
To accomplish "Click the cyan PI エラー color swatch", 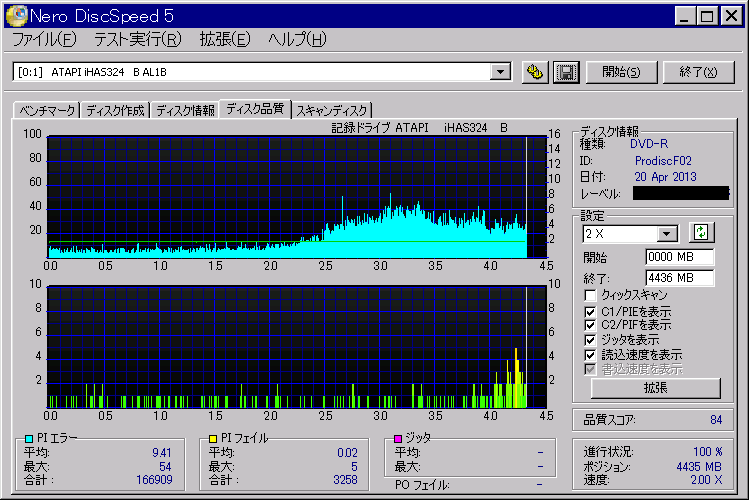I will (29, 438).
